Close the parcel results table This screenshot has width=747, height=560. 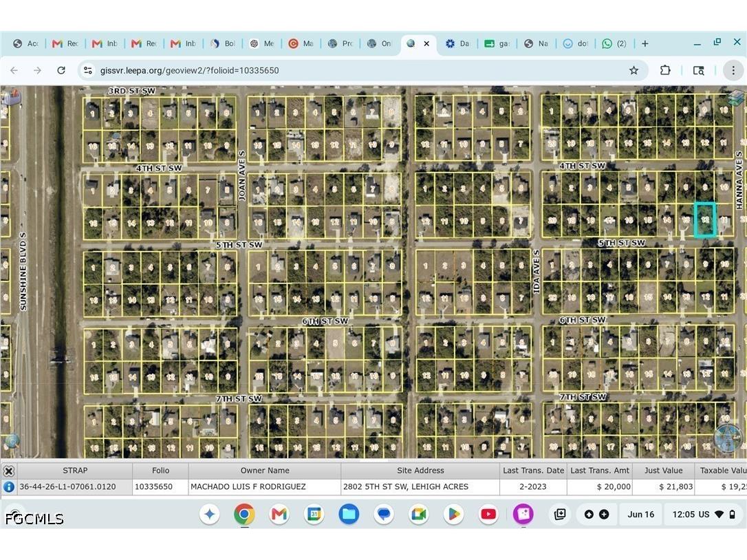(x=8, y=471)
